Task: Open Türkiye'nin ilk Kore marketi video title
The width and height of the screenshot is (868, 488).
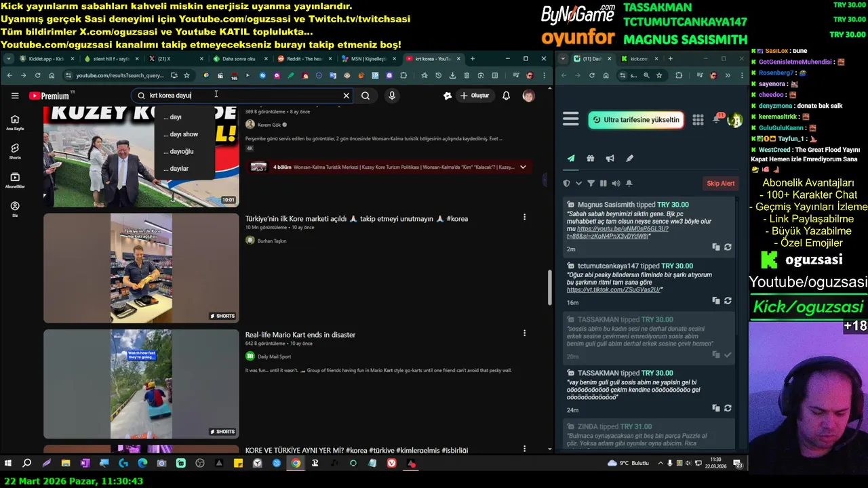Action: point(357,219)
